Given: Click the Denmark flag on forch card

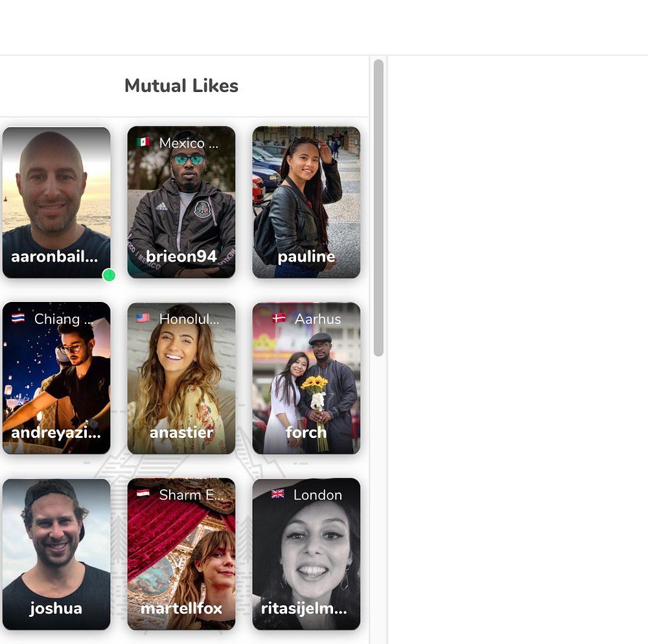Looking at the screenshot, I should point(279,318).
